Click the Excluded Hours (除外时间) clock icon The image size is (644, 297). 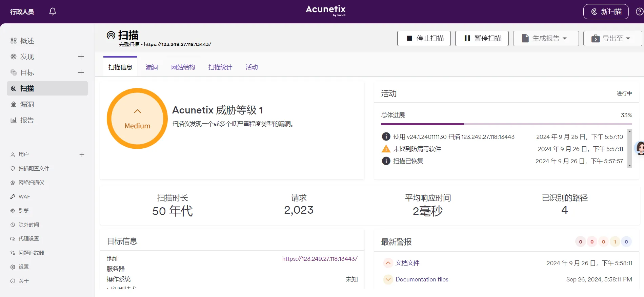13,225
